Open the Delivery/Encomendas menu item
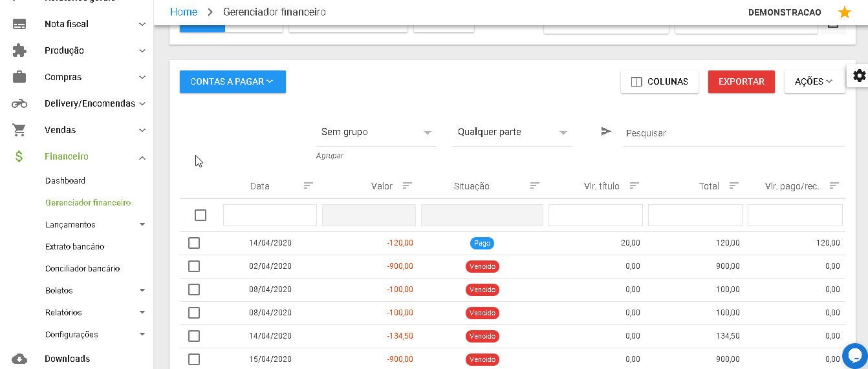 tap(90, 103)
